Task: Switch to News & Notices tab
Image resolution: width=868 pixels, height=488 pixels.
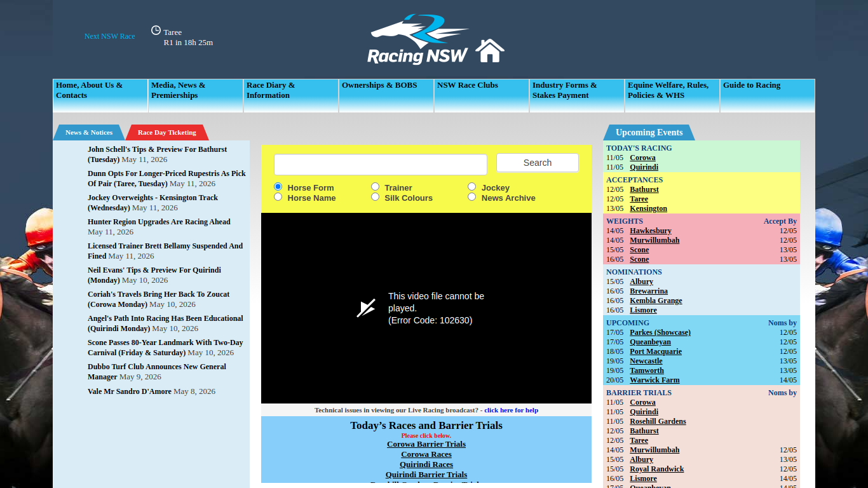Action: pyautogui.click(x=89, y=132)
